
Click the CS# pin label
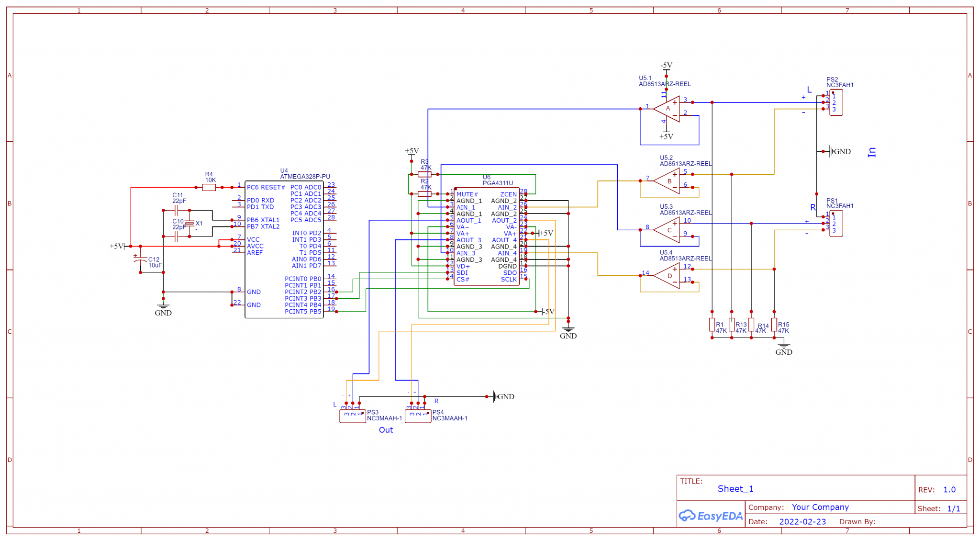pyautogui.click(x=463, y=280)
